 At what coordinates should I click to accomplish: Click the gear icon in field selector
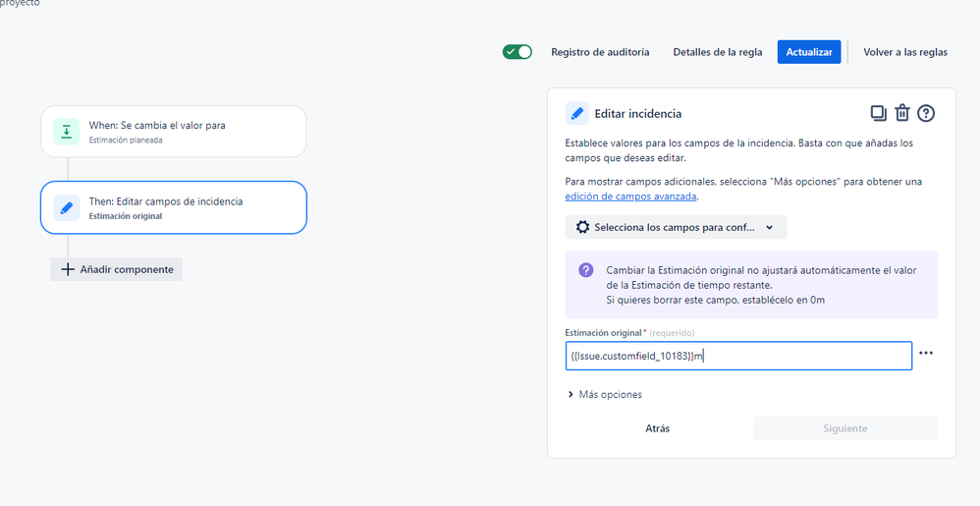point(582,228)
